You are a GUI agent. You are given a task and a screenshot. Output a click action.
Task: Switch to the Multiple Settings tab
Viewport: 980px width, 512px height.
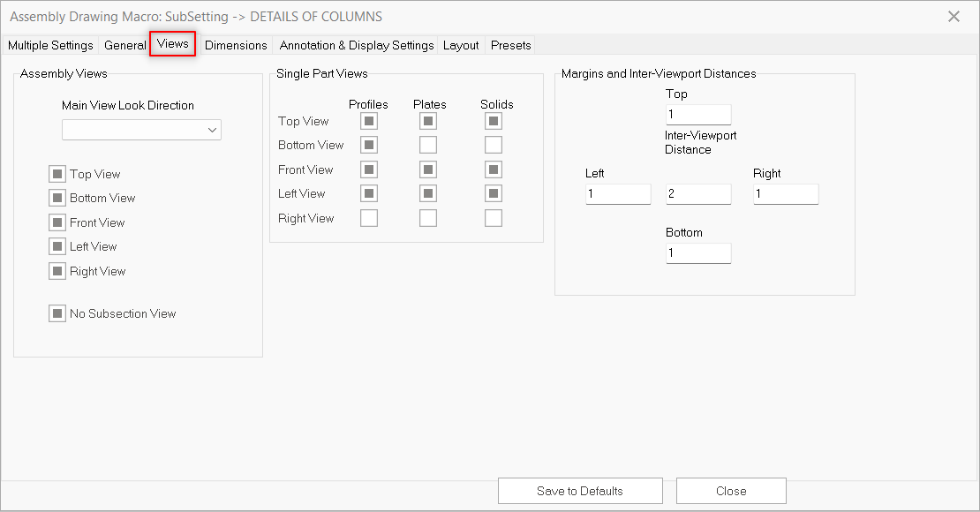pyautogui.click(x=50, y=45)
